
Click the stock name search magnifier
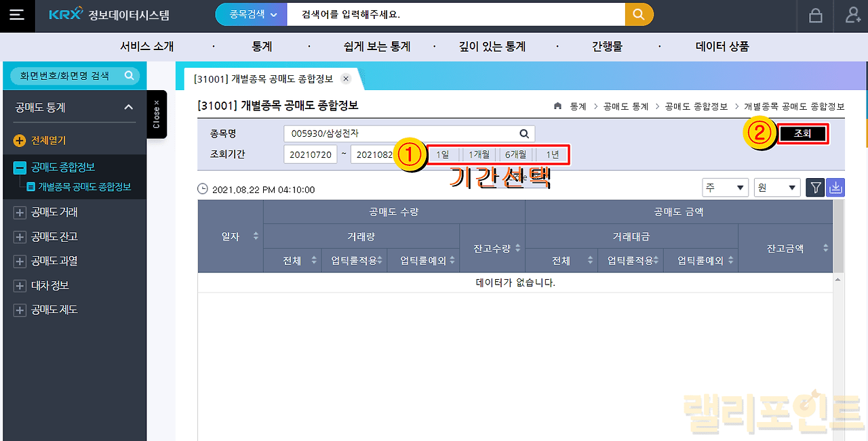524,133
